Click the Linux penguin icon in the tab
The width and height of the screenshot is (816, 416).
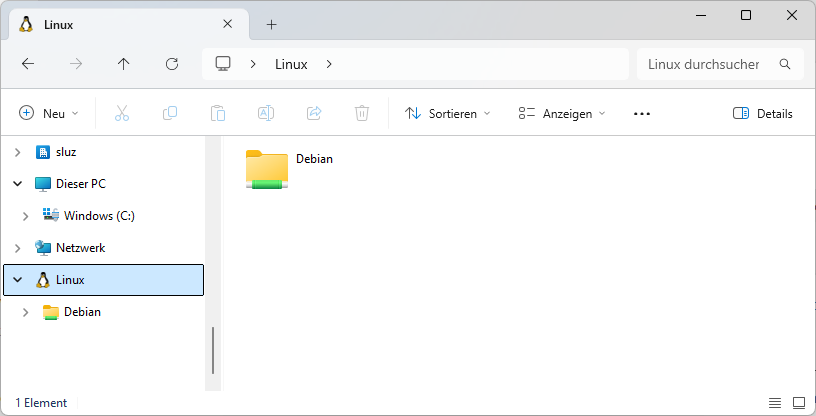tap(26, 24)
